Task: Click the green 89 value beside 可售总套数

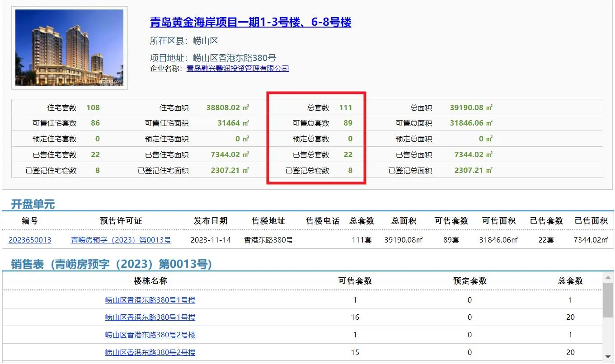Action: click(347, 123)
